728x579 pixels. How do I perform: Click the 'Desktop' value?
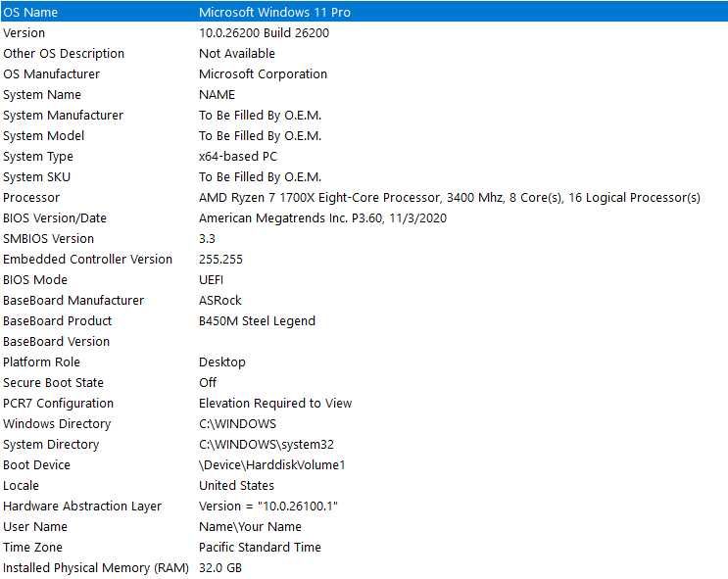coord(222,362)
